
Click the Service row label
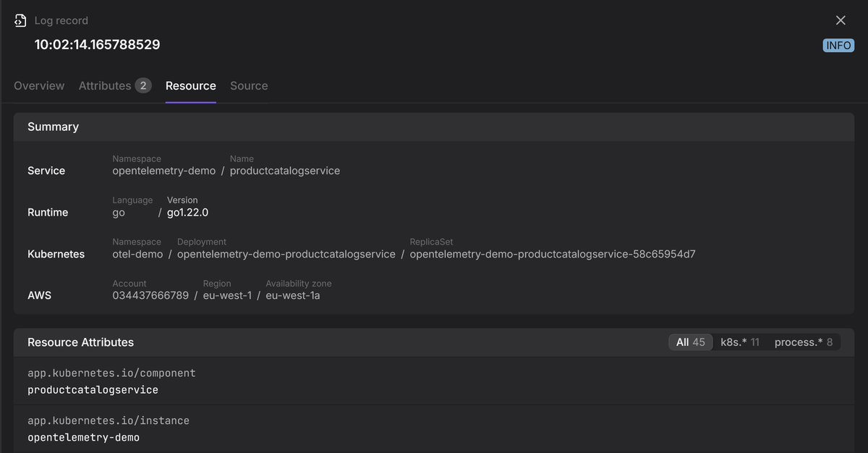46,171
